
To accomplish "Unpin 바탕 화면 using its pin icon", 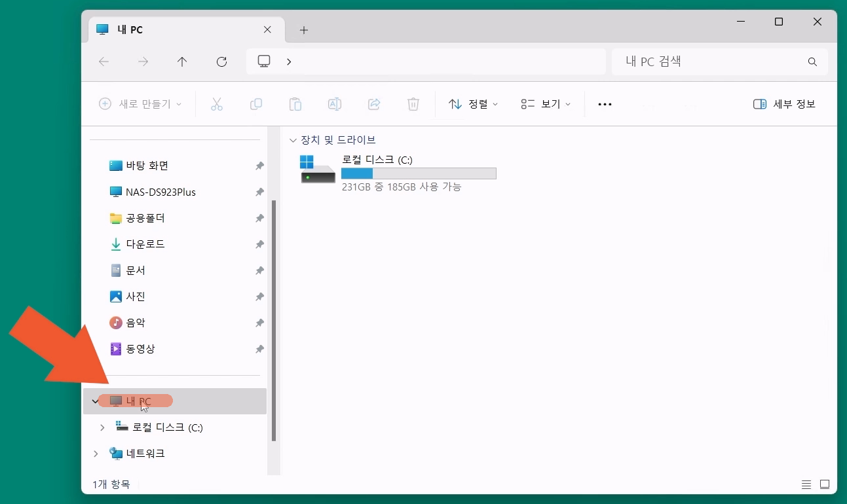I will 259,166.
